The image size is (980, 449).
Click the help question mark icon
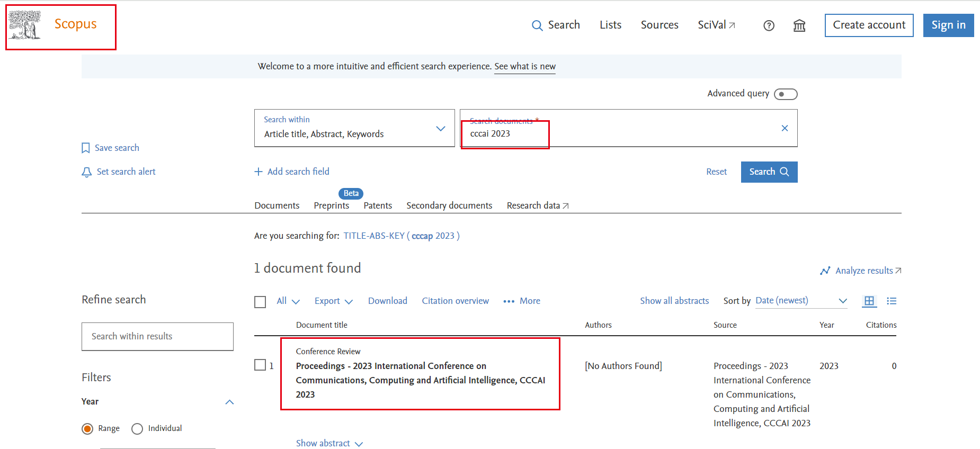pos(769,25)
